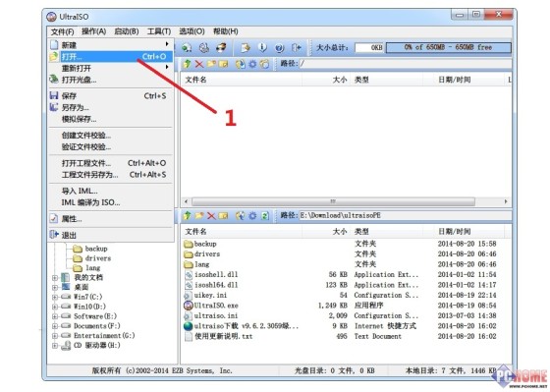Click the info icon in the toolbar
Image resolution: width=550 pixels, height=392 pixels.
tap(262, 47)
